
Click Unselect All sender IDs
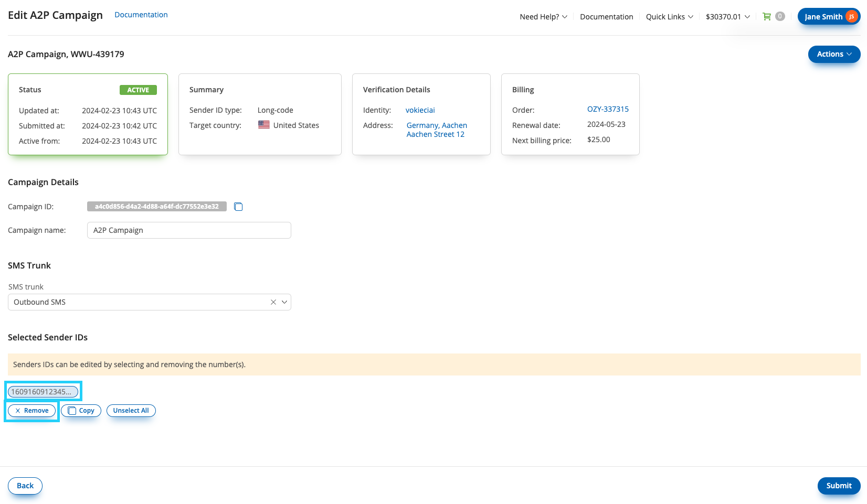(131, 411)
